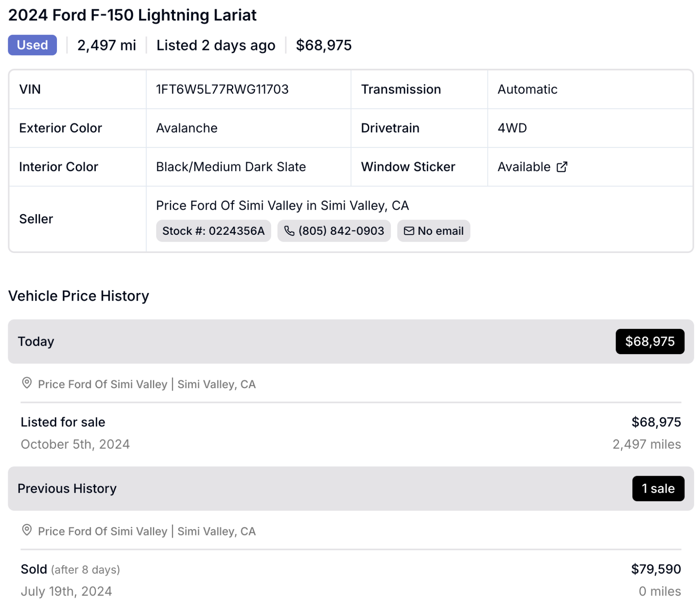Select the VIN number 1FT6W5L77RWG11703

tap(222, 89)
